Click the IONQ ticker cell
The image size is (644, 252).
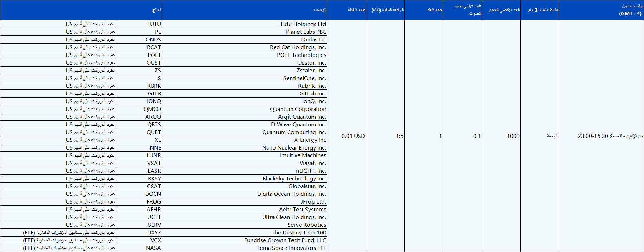[x=139, y=101]
